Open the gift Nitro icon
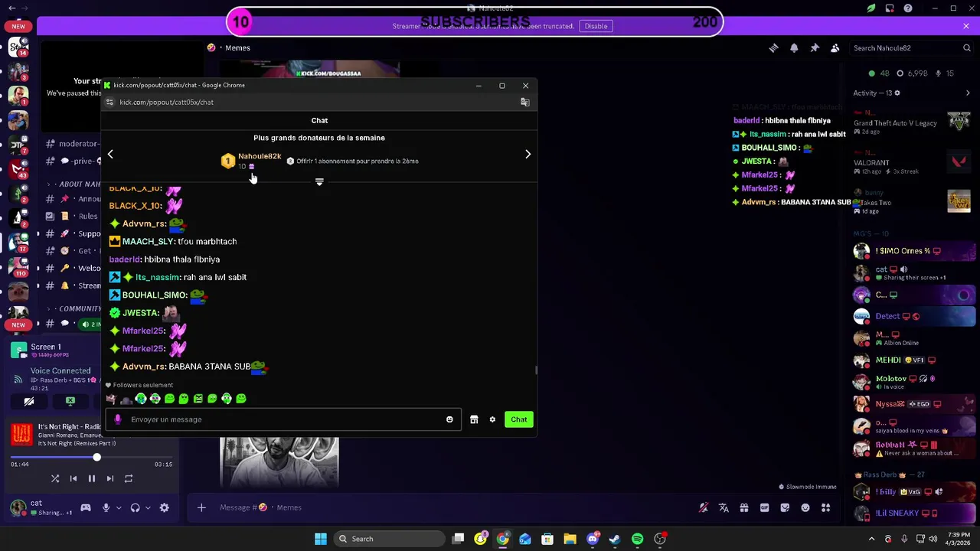 click(x=743, y=507)
